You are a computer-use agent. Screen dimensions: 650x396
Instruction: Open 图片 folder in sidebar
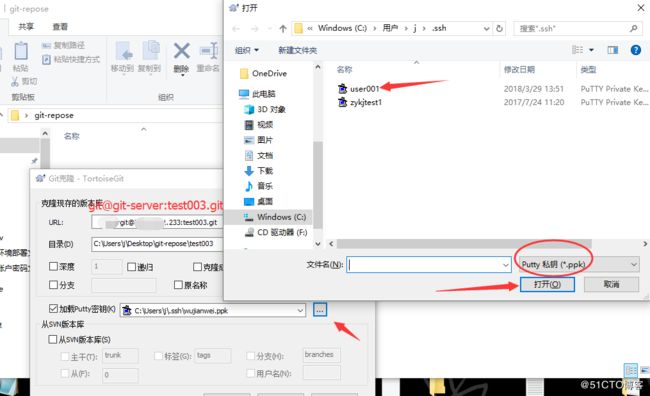click(258, 140)
